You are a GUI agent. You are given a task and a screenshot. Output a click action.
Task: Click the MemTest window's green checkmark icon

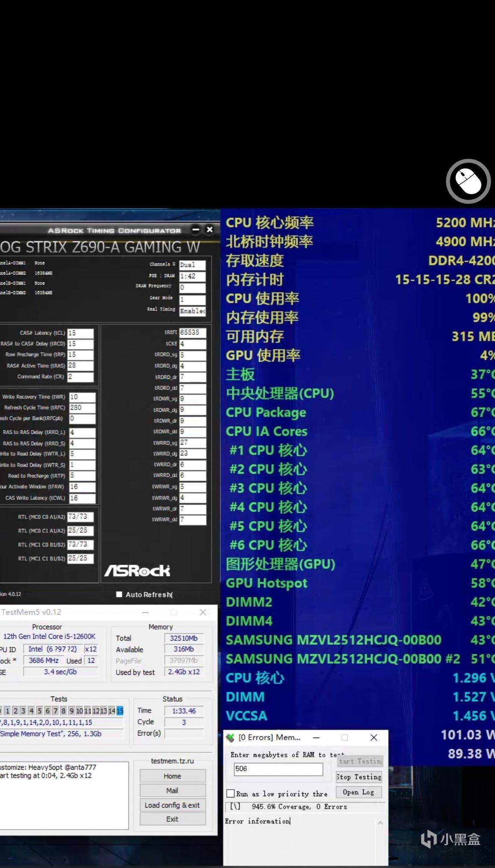click(230, 738)
